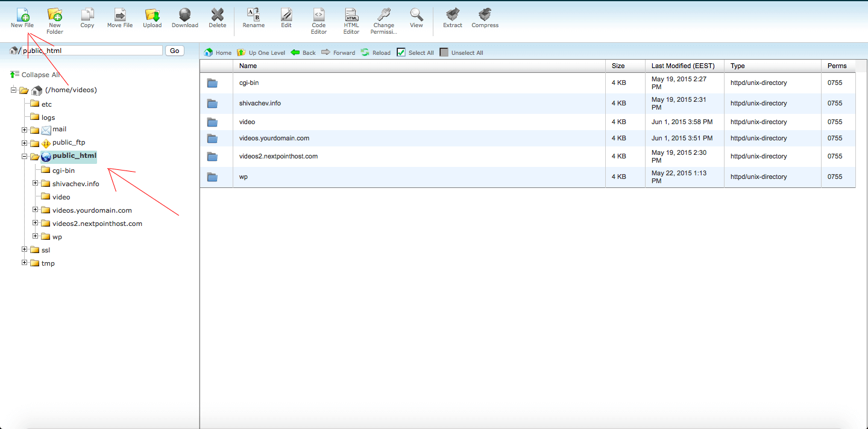The image size is (868, 429).
Task: Click /home/videos root tree label
Action: (71, 90)
